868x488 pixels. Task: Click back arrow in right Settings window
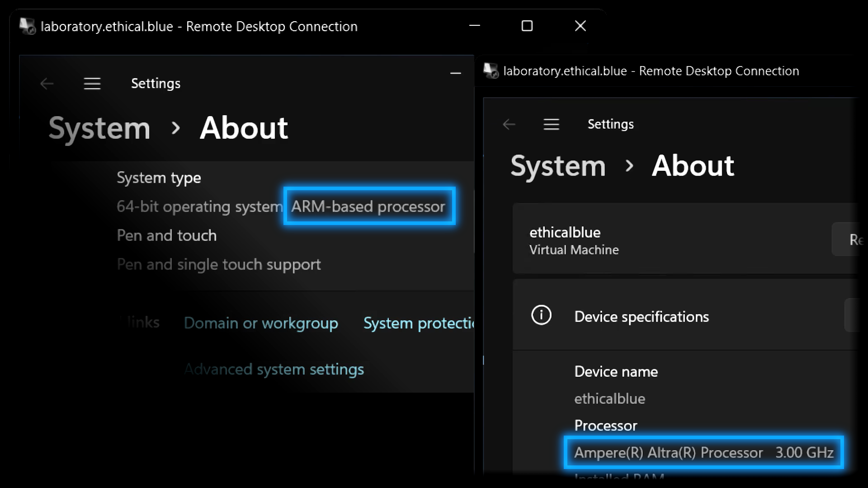click(509, 124)
